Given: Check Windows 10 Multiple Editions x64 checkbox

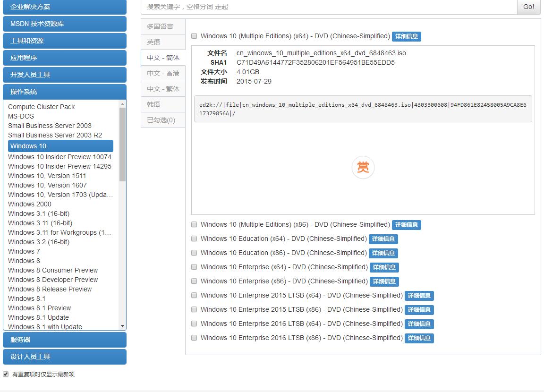Looking at the screenshot, I should [194, 36].
